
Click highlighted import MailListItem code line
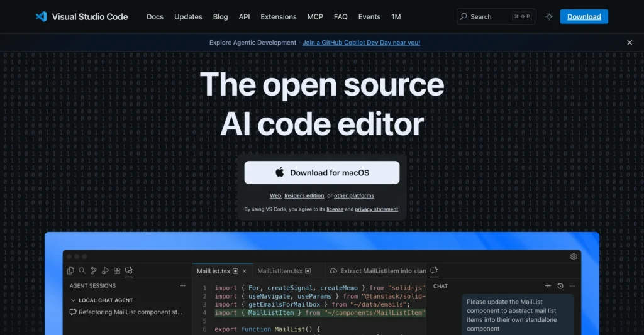click(320, 313)
